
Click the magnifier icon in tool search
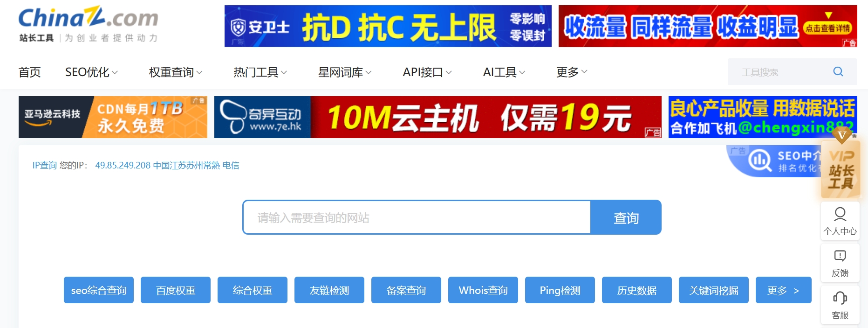[x=838, y=72]
